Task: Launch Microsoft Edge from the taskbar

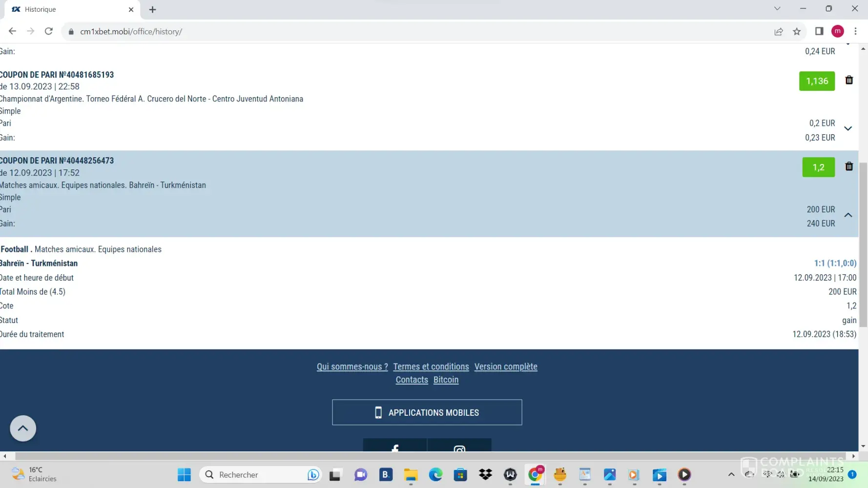Action: tap(435, 474)
